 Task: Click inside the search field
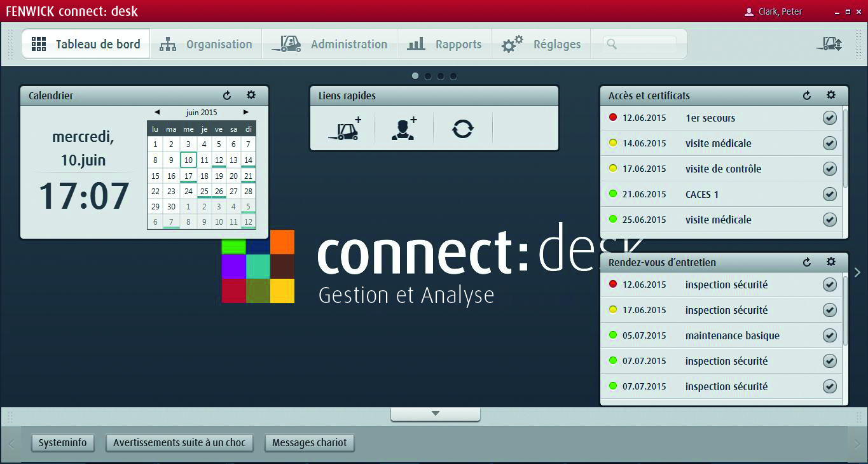click(642, 44)
